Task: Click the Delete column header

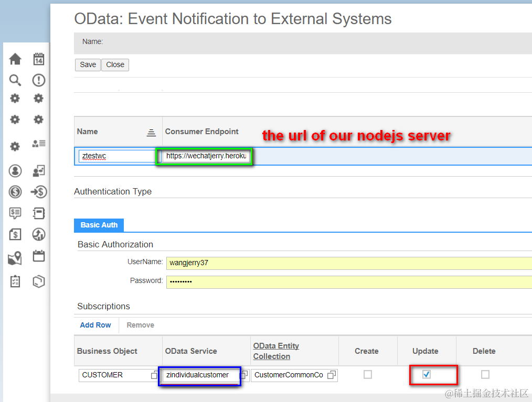Action: tap(484, 351)
